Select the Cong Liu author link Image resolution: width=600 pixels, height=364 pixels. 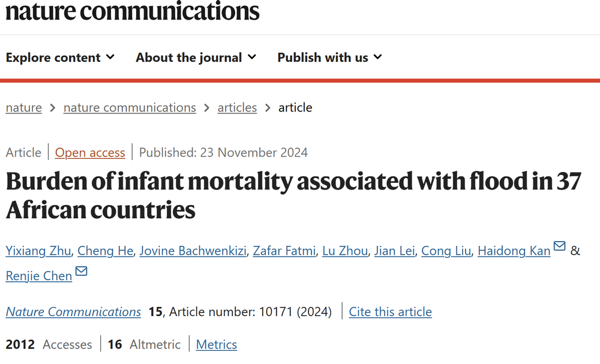(446, 251)
